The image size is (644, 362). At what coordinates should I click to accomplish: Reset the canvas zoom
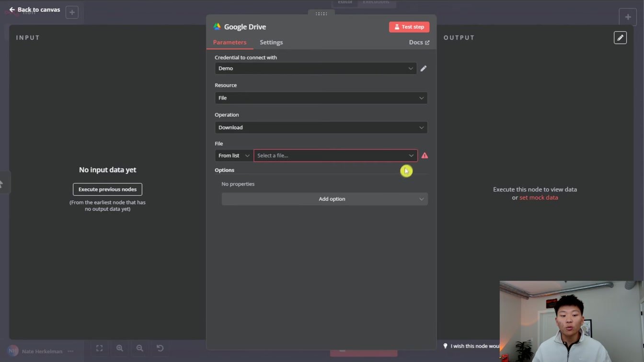pyautogui.click(x=160, y=348)
